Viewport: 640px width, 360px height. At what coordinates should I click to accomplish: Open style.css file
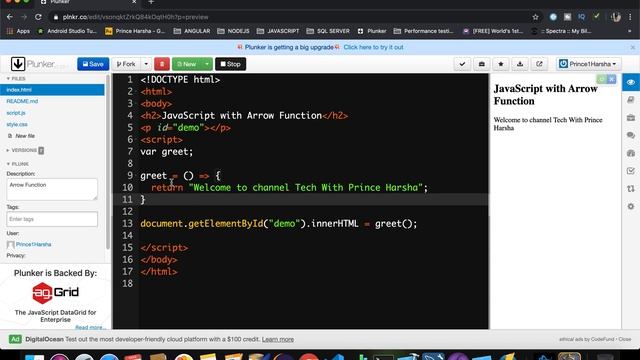click(x=17, y=124)
